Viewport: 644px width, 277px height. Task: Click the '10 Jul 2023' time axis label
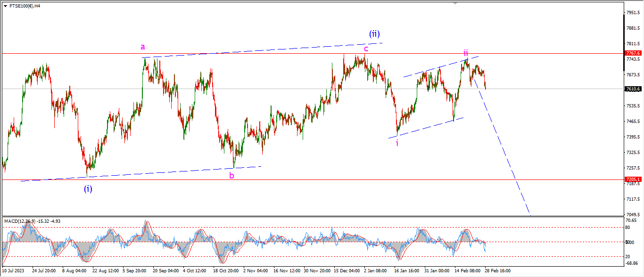pos(14,271)
